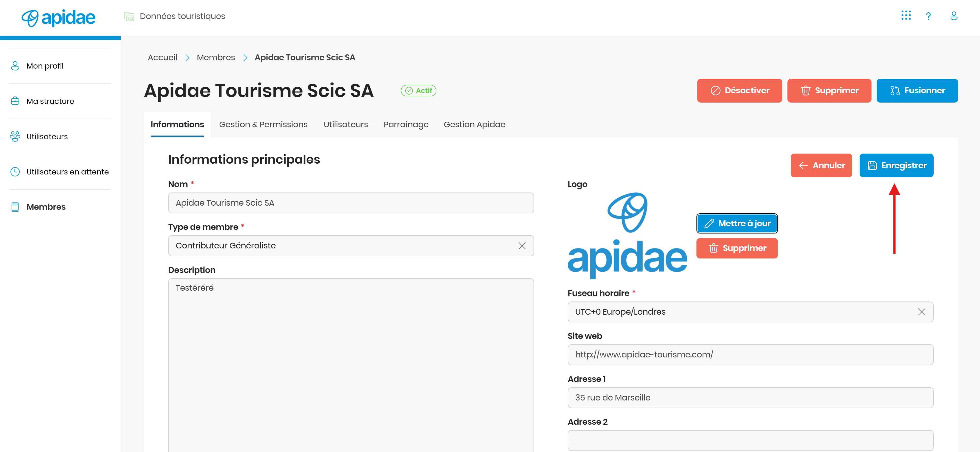
Task: Click the Informations principales heading
Action: 244,160
